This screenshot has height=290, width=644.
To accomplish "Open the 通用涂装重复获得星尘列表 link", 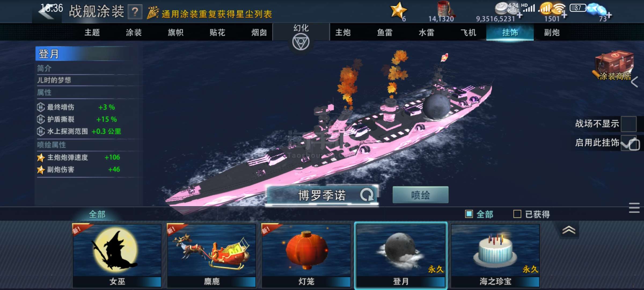I will coord(217,14).
